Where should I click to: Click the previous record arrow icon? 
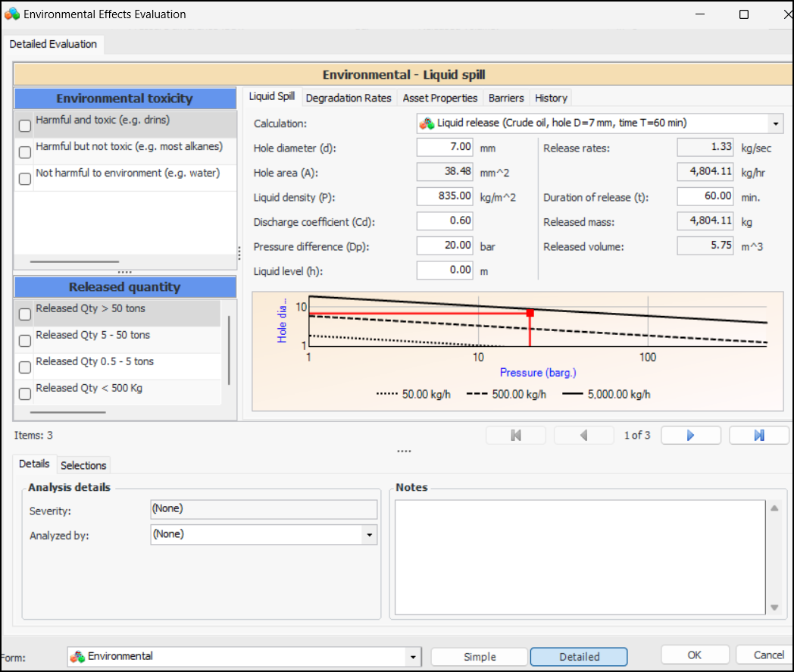click(x=584, y=435)
